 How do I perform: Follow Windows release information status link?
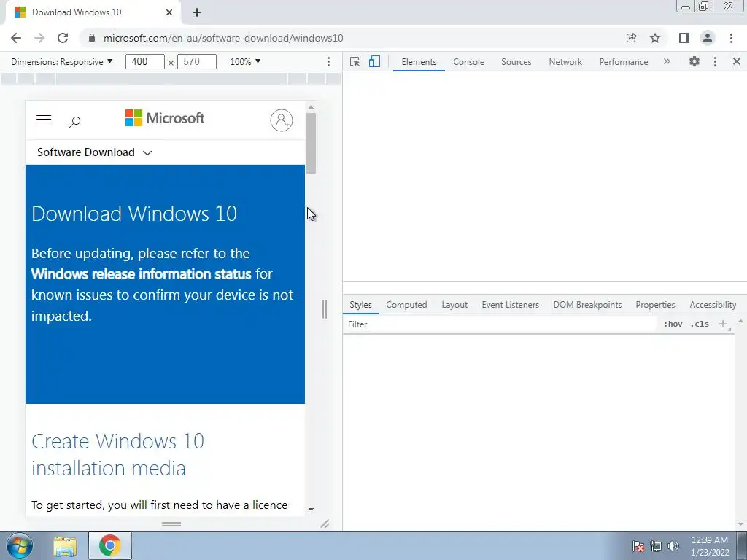pyautogui.click(x=141, y=274)
